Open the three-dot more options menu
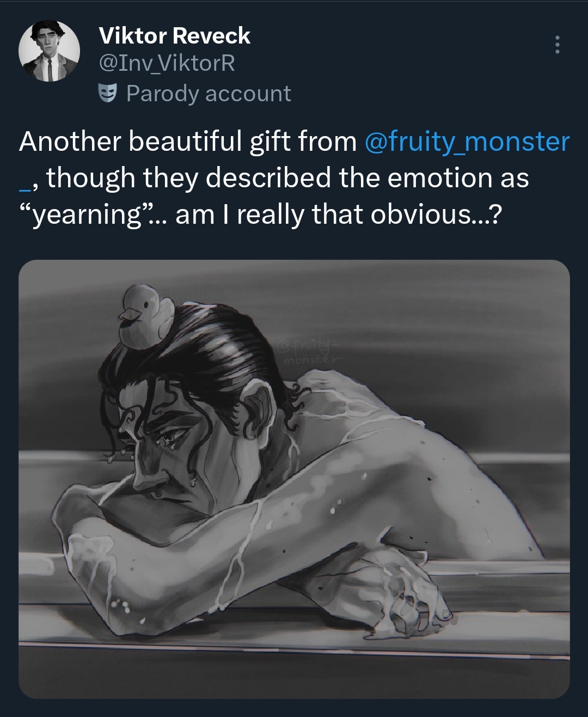Image resolution: width=588 pixels, height=717 pixels. 556,45
